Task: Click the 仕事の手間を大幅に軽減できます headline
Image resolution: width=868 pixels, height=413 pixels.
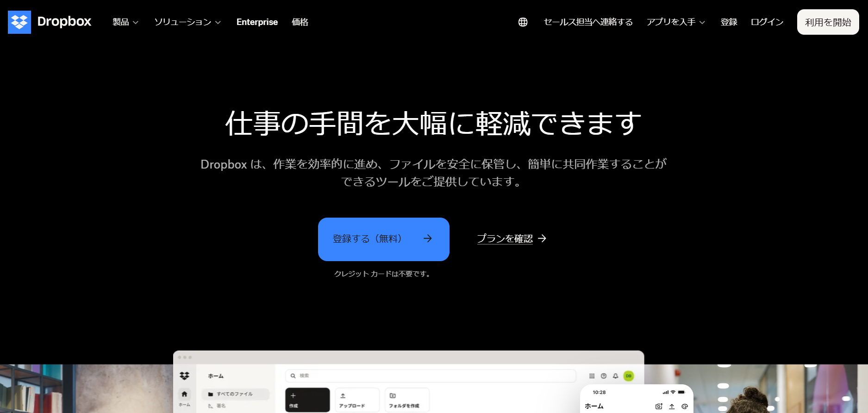Action: coord(434,123)
